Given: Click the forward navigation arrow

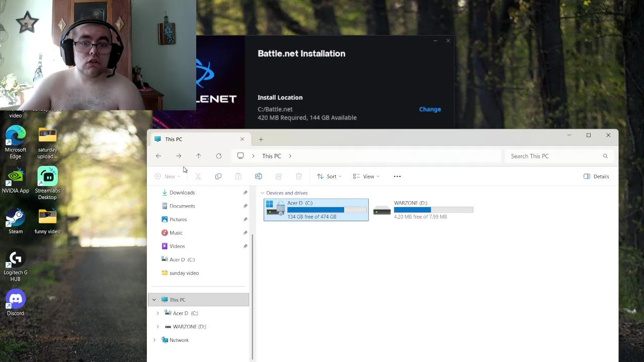Looking at the screenshot, I should click(x=179, y=156).
